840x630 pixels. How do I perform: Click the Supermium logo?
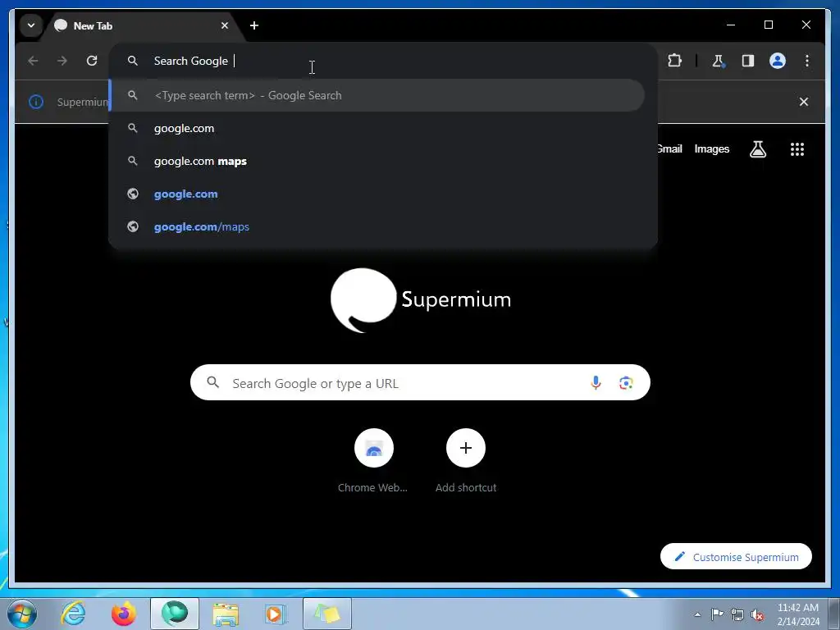pyautogui.click(x=421, y=300)
